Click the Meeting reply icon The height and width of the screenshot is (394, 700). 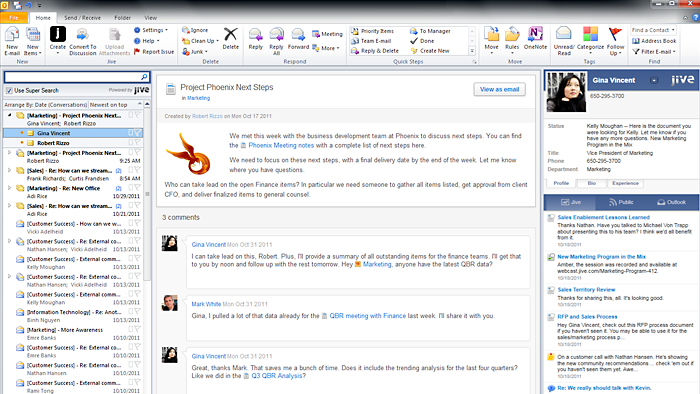(316, 34)
